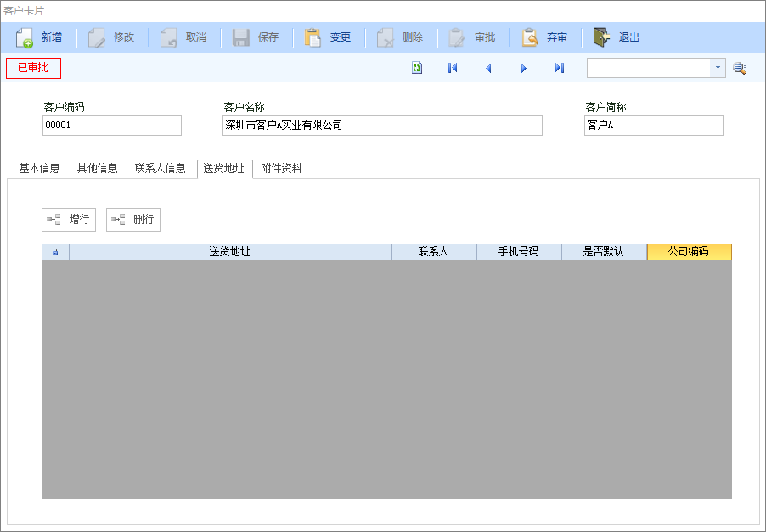Click the lock icon in the grid header
The width and height of the screenshot is (766, 532).
pos(55,252)
